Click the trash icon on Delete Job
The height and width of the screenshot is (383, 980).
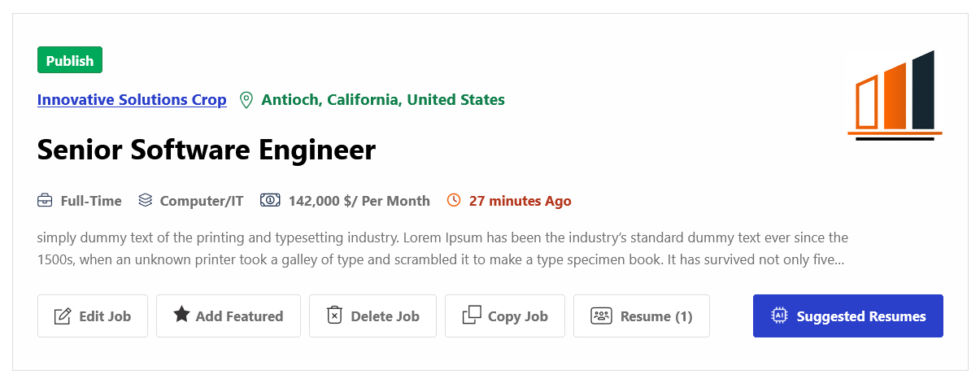pos(334,316)
